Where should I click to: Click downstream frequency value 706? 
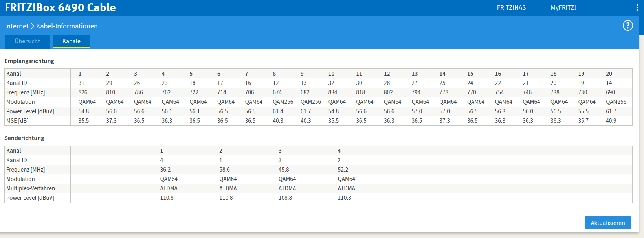(x=250, y=92)
